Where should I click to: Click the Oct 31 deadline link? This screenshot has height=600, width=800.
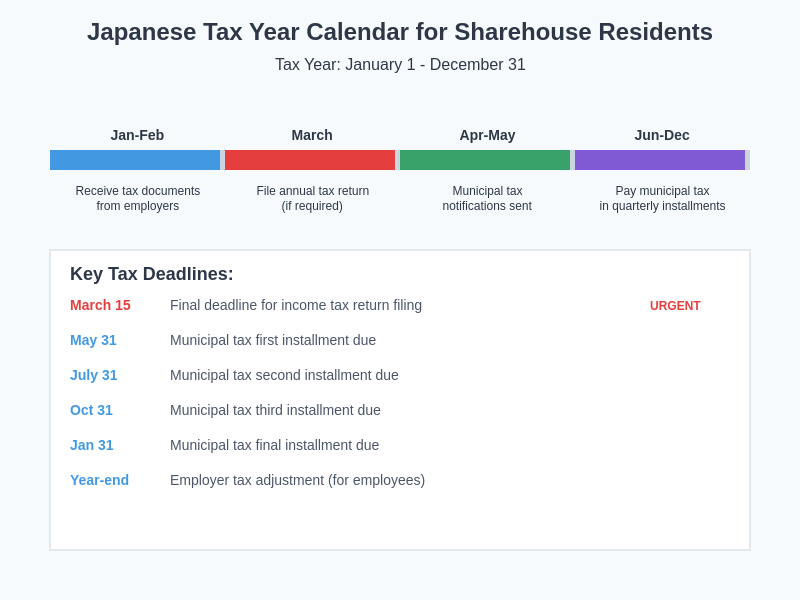coord(91,410)
